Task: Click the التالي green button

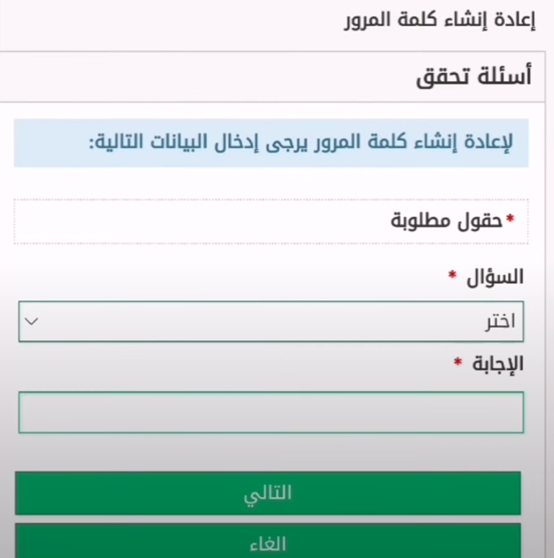Action: point(268,493)
